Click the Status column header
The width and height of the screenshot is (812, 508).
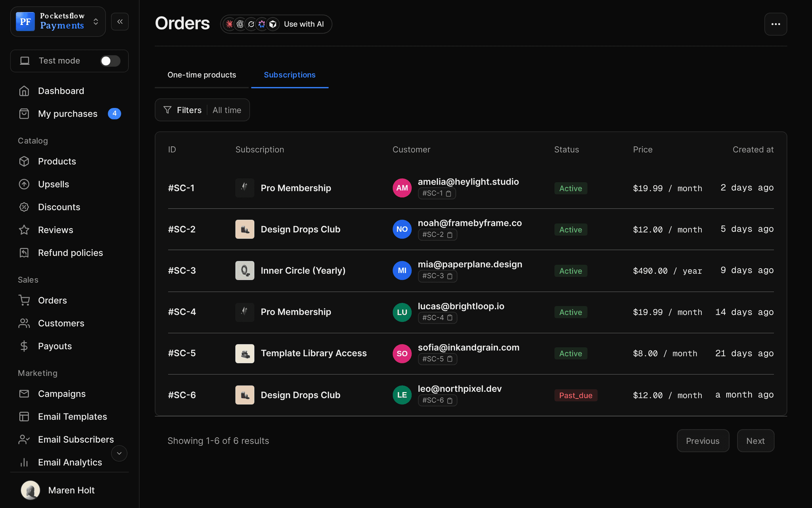[567, 150]
